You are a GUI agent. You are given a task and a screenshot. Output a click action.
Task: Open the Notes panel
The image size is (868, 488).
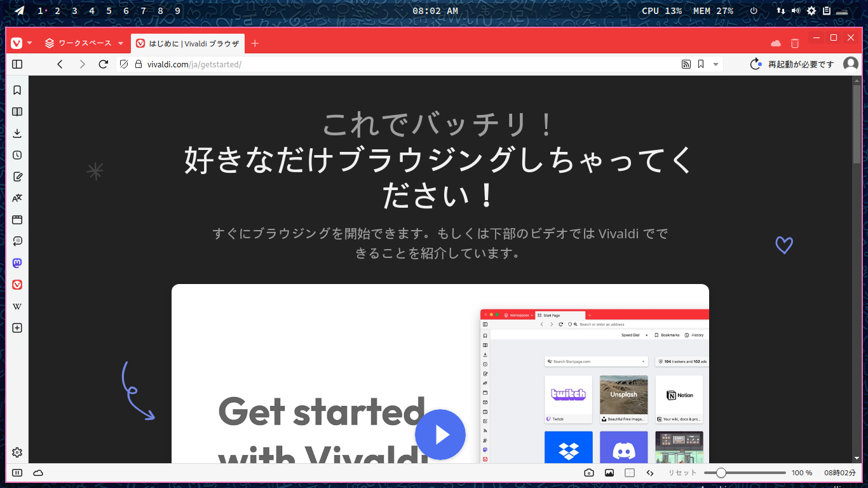click(x=17, y=177)
